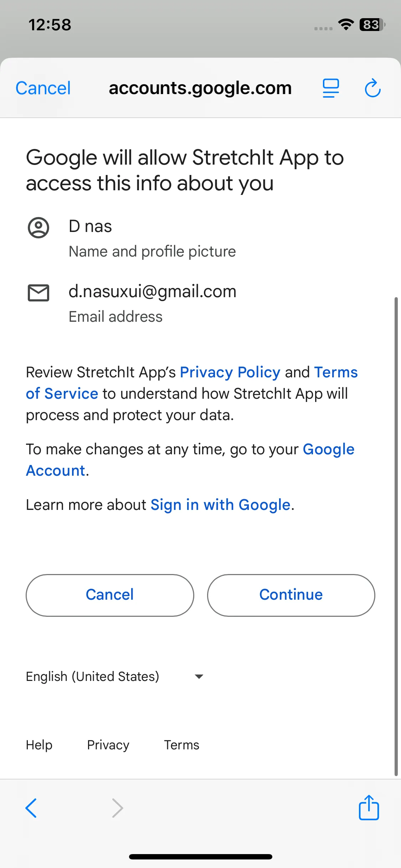Tap the profile avatar icon
The image size is (401, 868).
(x=38, y=227)
